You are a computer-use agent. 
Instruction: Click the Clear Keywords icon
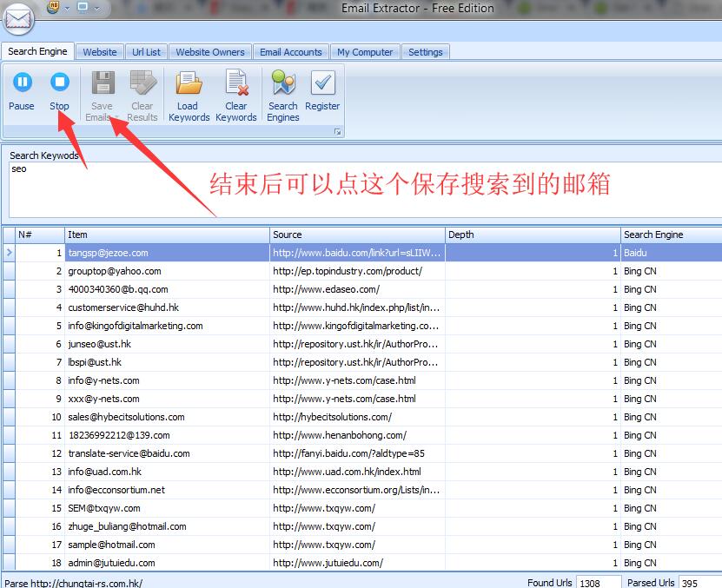[x=236, y=83]
